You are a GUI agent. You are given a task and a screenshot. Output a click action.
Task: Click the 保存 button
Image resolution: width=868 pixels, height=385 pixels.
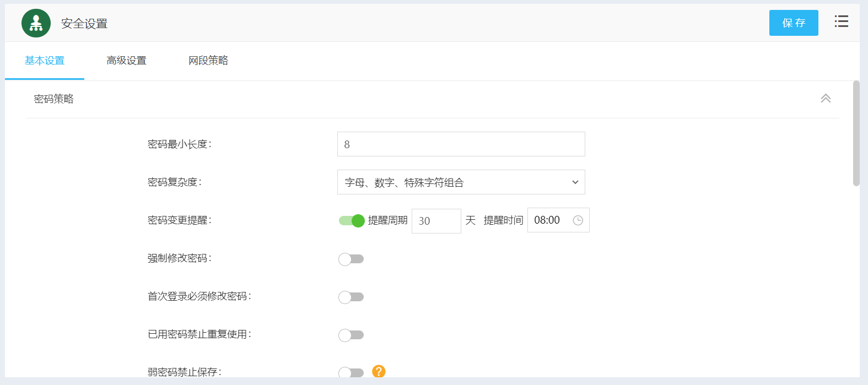coord(793,23)
